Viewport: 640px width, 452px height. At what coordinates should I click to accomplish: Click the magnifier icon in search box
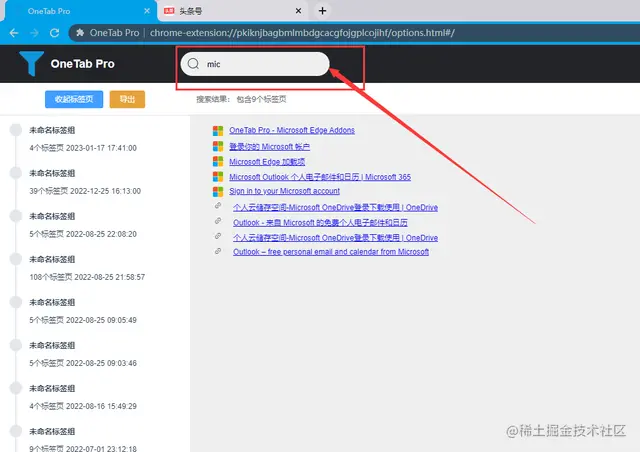pyautogui.click(x=193, y=64)
